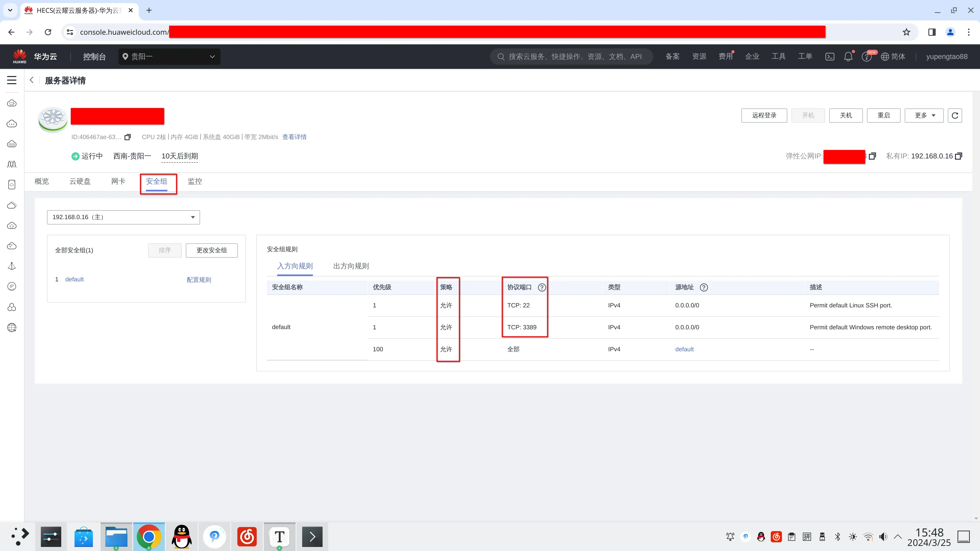Open the notification bell in header
Screen dimensions: 980x551
click(848, 57)
